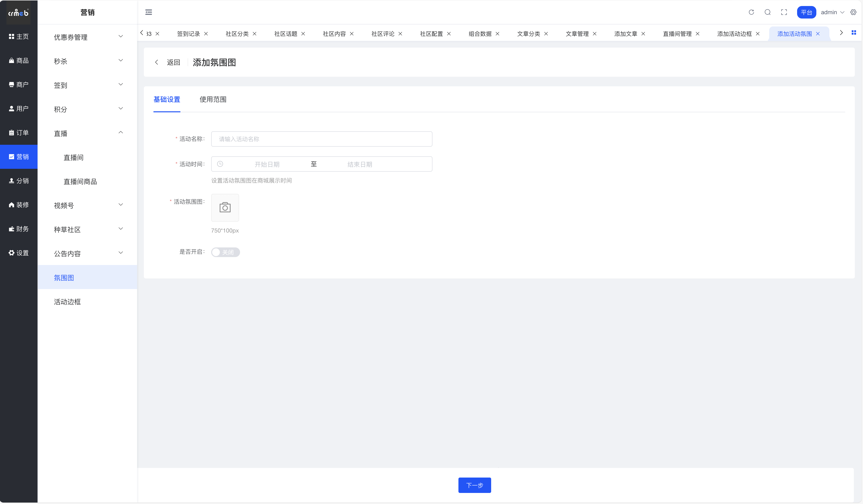Click the 下一步 button

[x=474, y=485]
